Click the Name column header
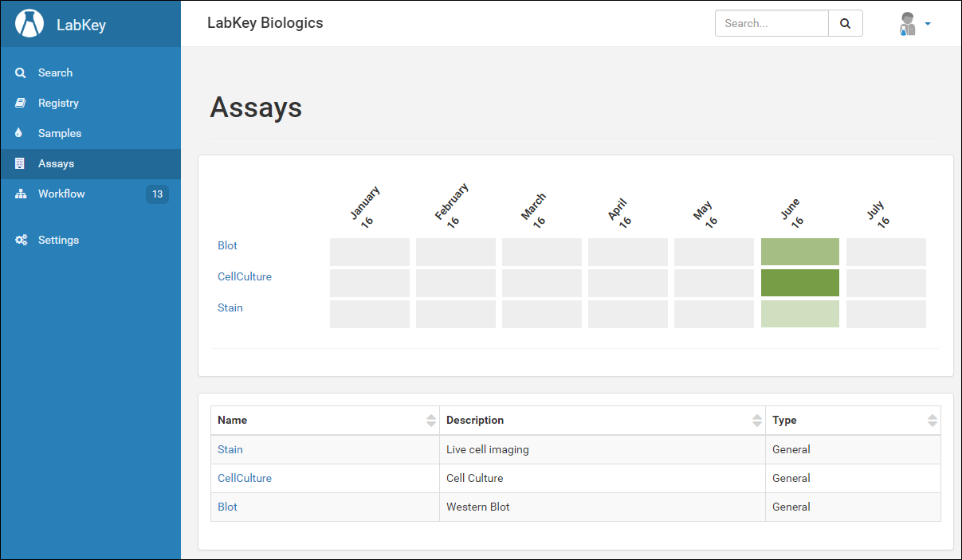Screen dimensions: 962x560 click(x=325, y=420)
